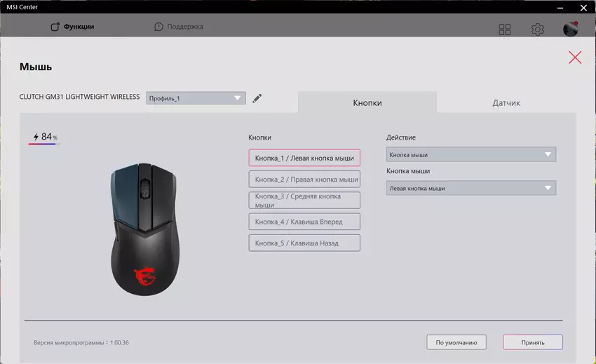The height and width of the screenshot is (364, 596).
Task: Switch to the Датчик tab
Action: click(506, 102)
